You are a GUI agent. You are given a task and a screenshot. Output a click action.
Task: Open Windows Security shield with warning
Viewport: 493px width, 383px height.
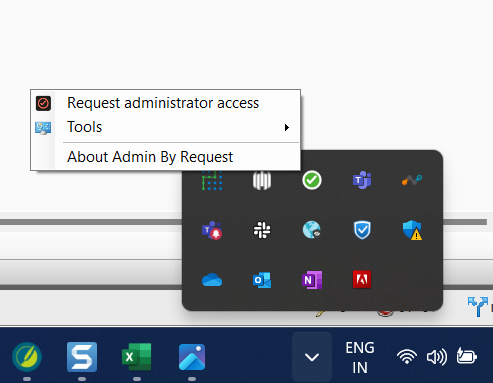412,230
